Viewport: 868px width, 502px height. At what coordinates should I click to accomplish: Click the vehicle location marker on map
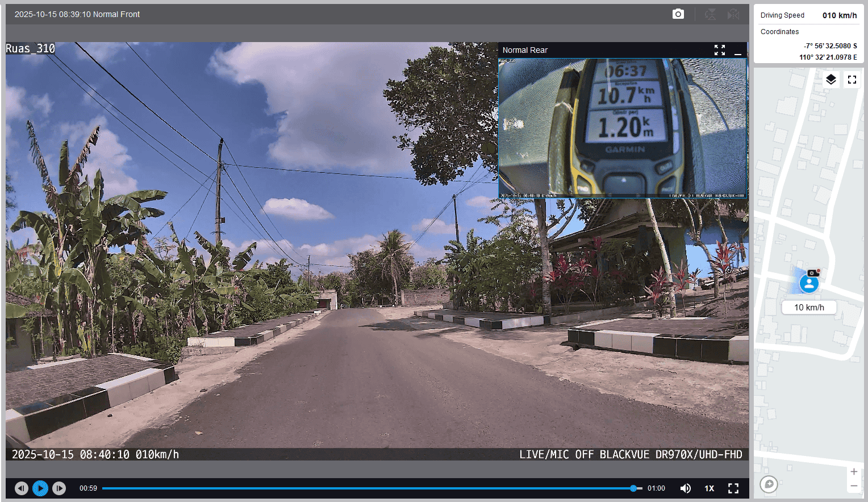pos(809,283)
